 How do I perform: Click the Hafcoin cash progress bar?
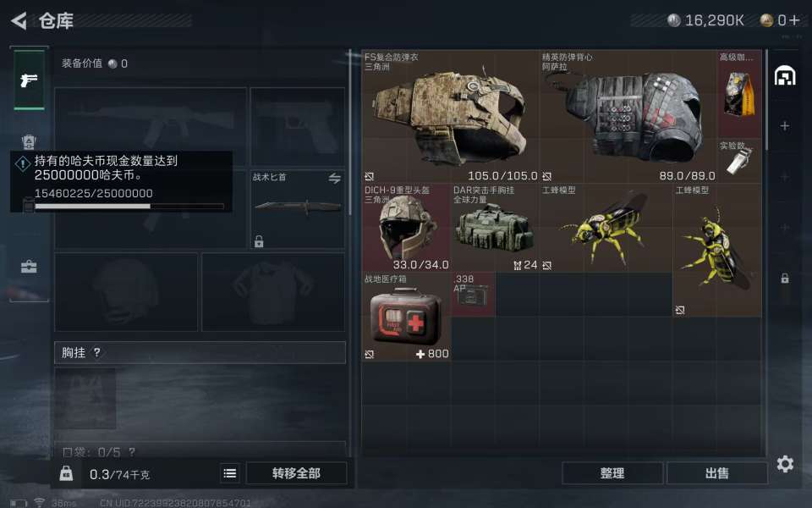click(129, 207)
